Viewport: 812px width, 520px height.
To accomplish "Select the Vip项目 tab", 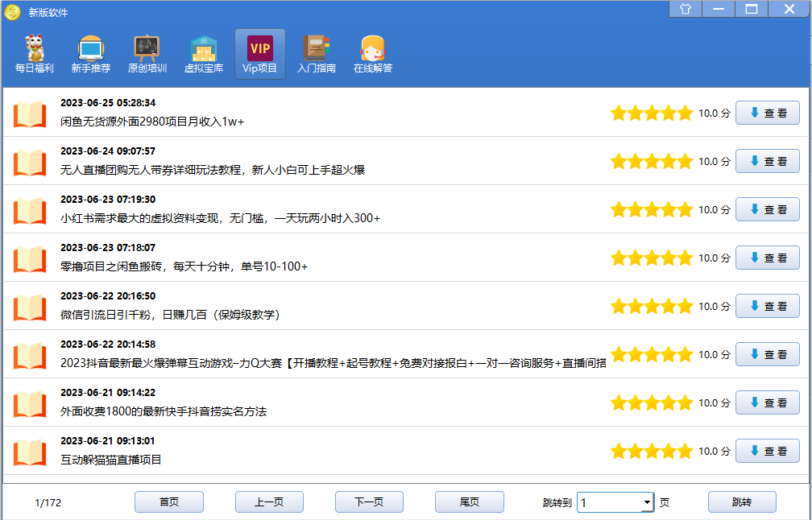I will 260,54.
